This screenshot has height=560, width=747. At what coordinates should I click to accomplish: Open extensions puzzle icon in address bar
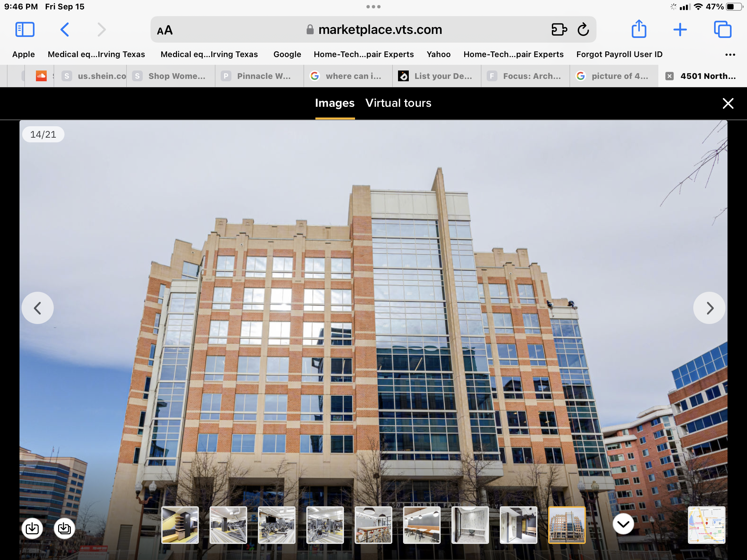559,30
